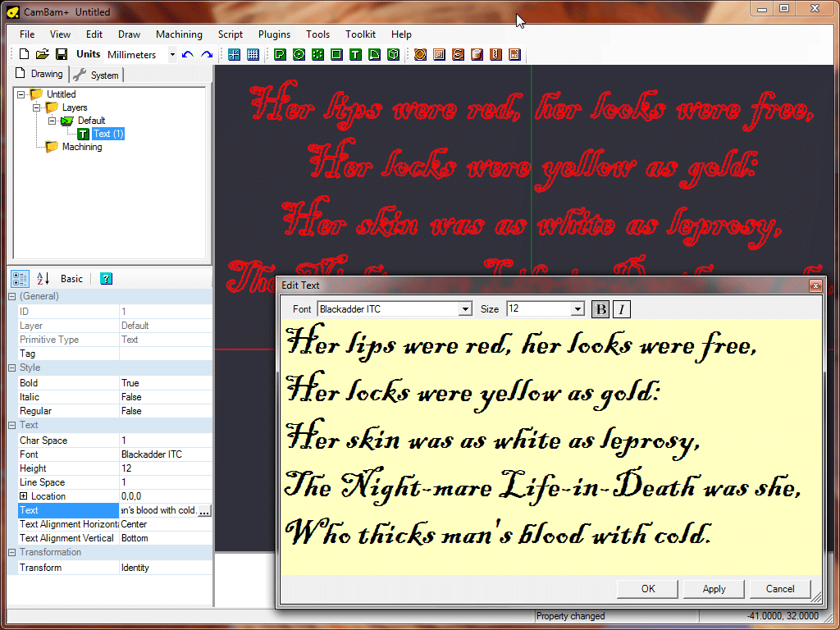Viewport: 840px width, 630px height.
Task: Open the Size dropdown in Edit Text
Action: click(577, 309)
